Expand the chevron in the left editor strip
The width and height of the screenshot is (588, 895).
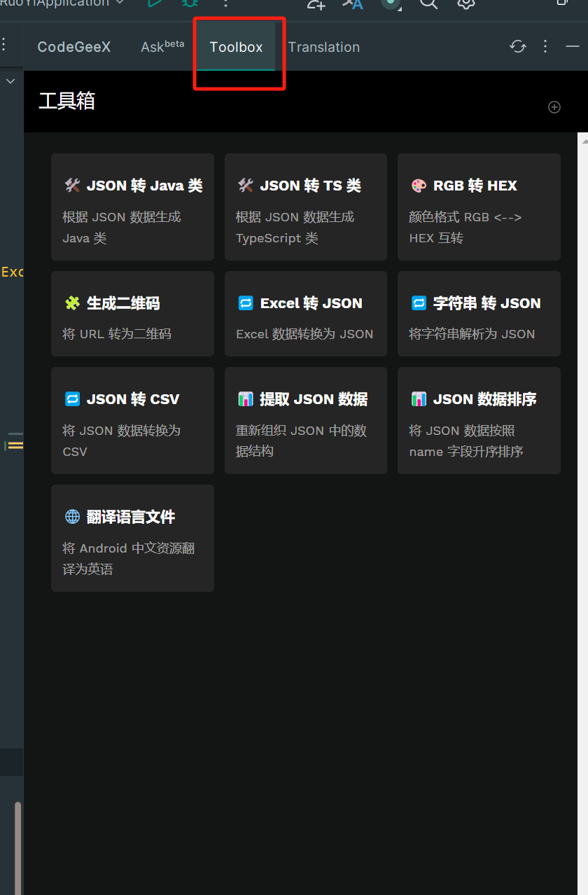pos(10,81)
